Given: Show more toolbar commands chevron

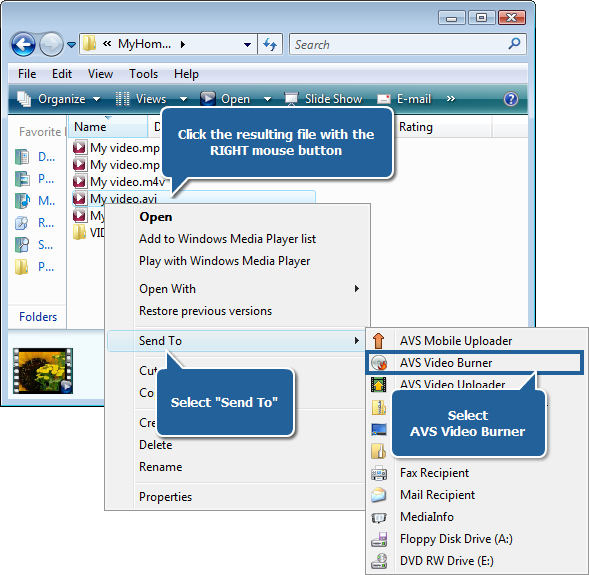Looking at the screenshot, I should [451, 99].
